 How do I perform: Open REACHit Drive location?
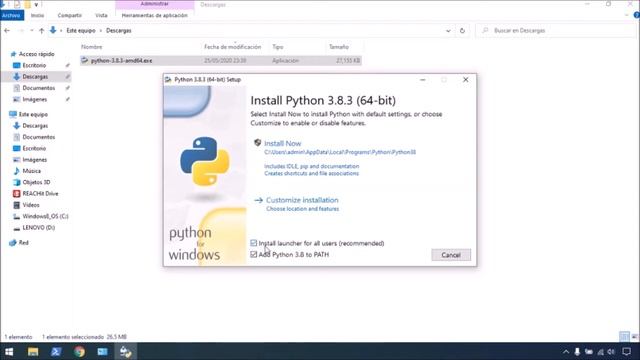(40, 193)
